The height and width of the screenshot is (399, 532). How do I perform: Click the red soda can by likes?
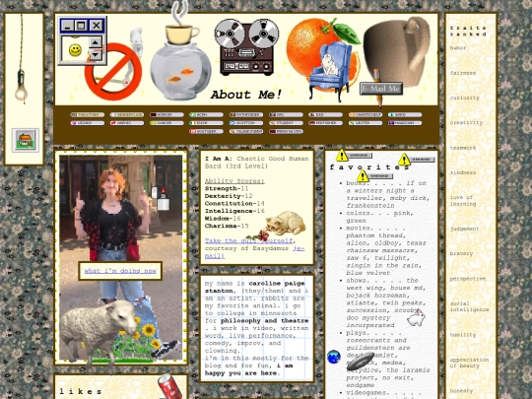pyautogui.click(x=169, y=386)
